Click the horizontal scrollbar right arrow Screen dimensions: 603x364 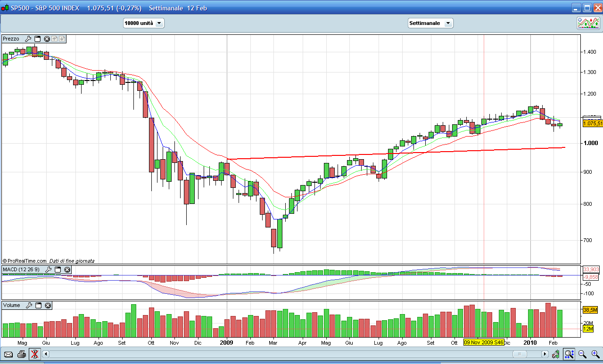coord(545,354)
